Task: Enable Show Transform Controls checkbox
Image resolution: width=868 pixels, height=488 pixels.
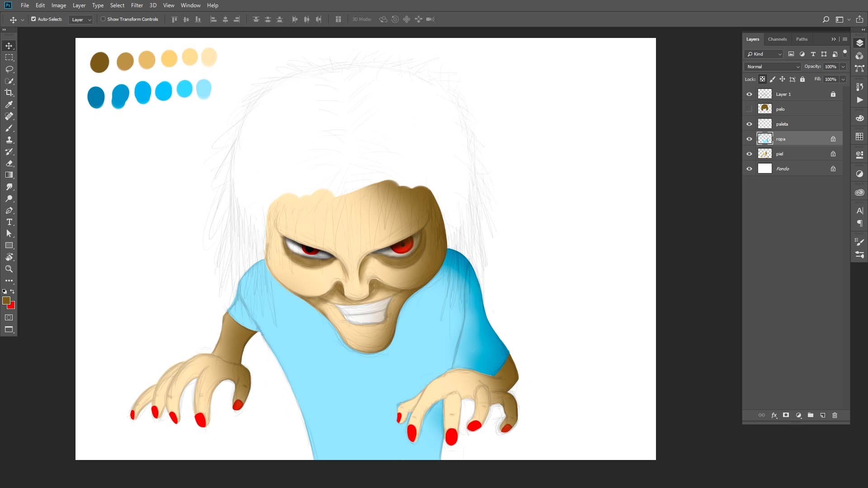Action: pos(103,19)
